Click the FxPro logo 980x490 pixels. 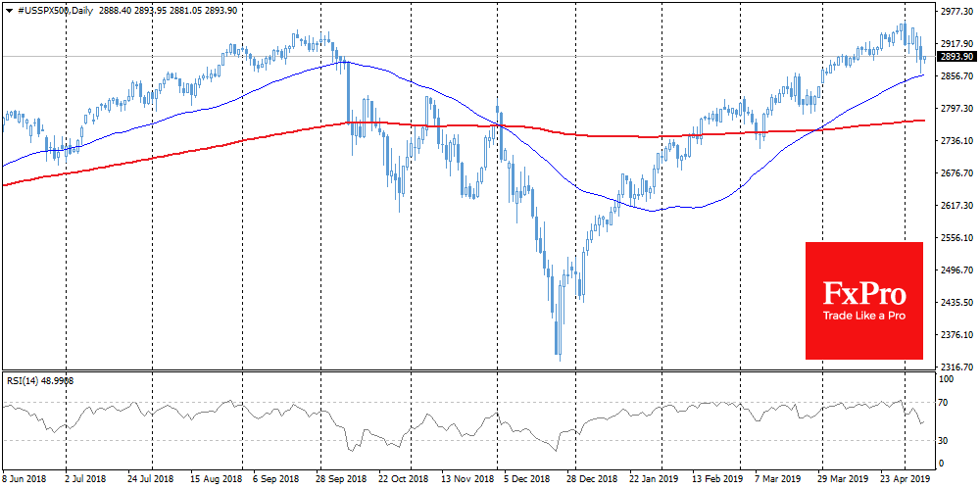pyautogui.click(x=863, y=293)
